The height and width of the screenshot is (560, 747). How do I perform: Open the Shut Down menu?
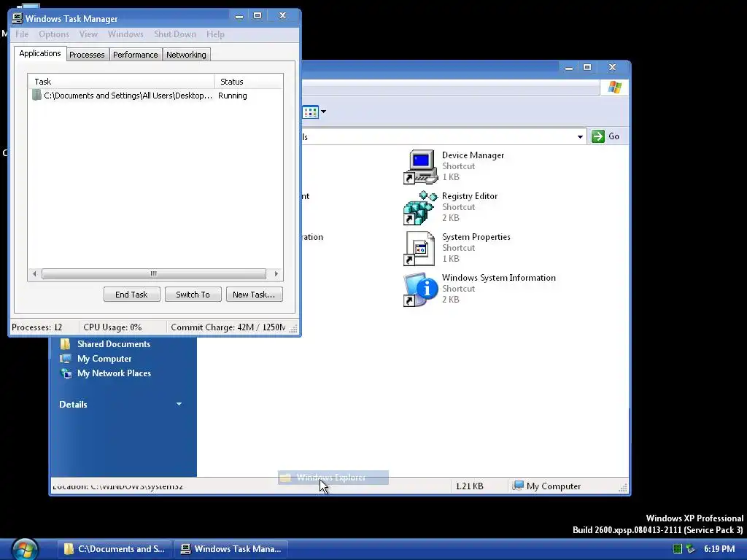175,34
